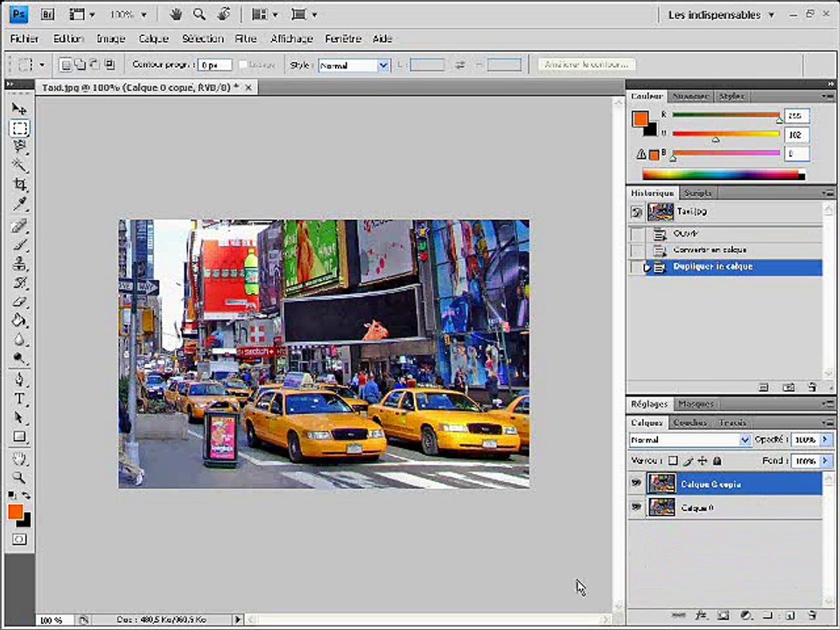
Task: Open the Opacité slider arrow
Action: click(825, 439)
